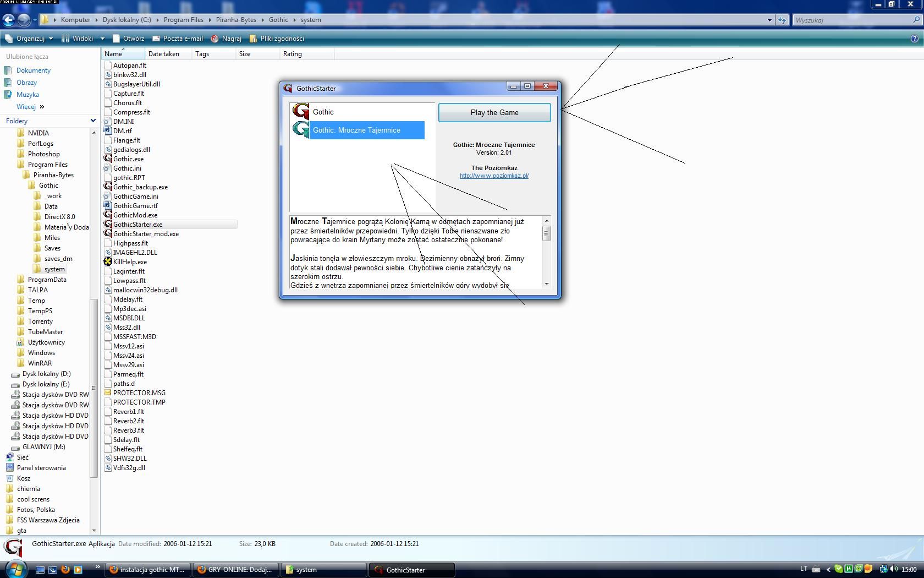Sort files by Date taken column

(168, 54)
